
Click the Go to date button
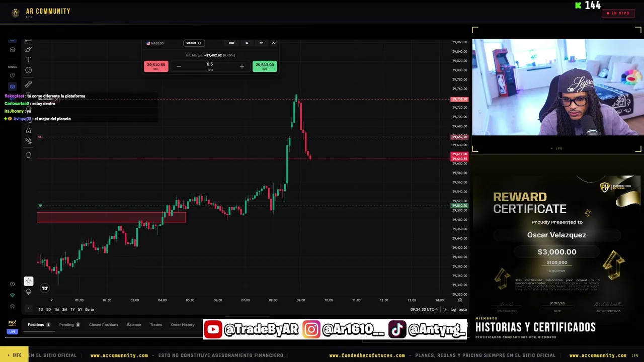(x=90, y=310)
